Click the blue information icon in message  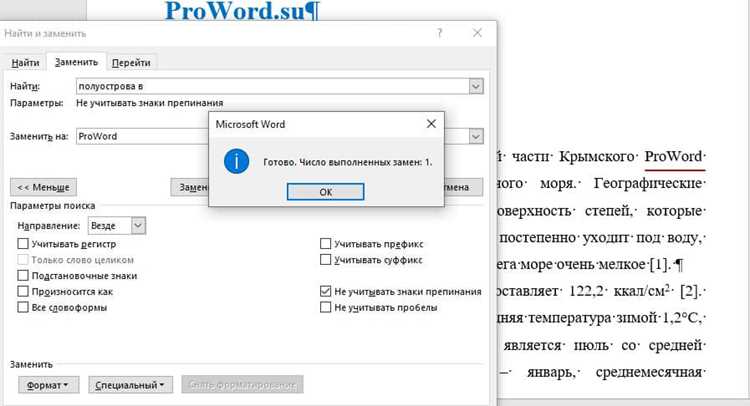pos(236,162)
